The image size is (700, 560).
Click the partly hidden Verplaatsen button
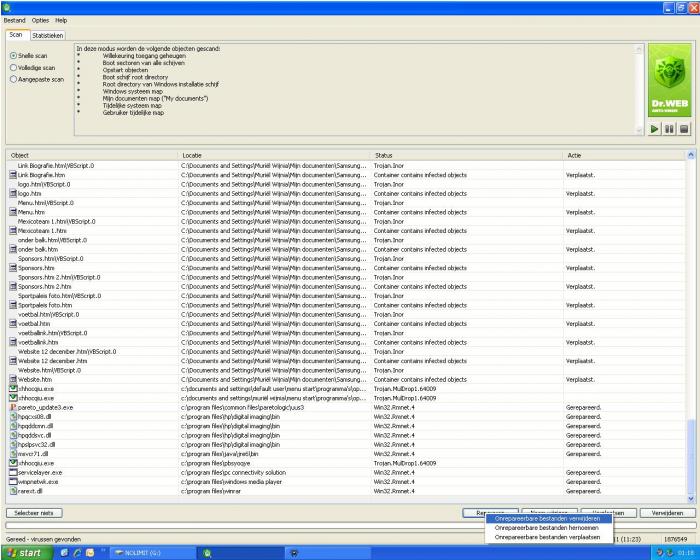(608, 512)
